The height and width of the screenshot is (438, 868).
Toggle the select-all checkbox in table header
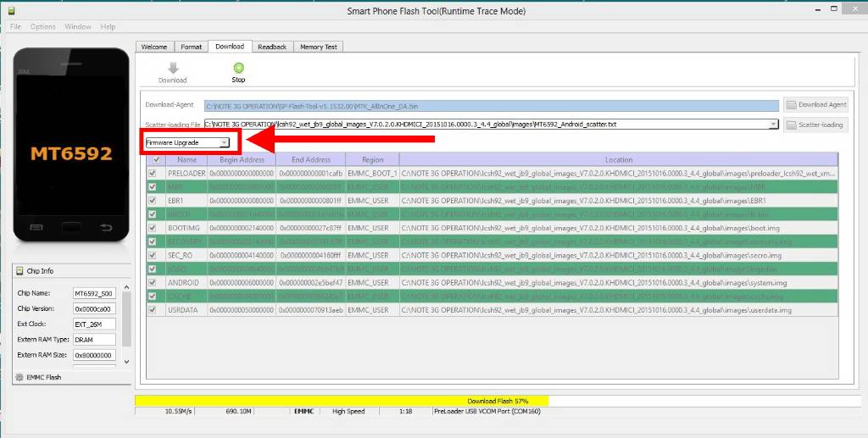click(x=155, y=159)
